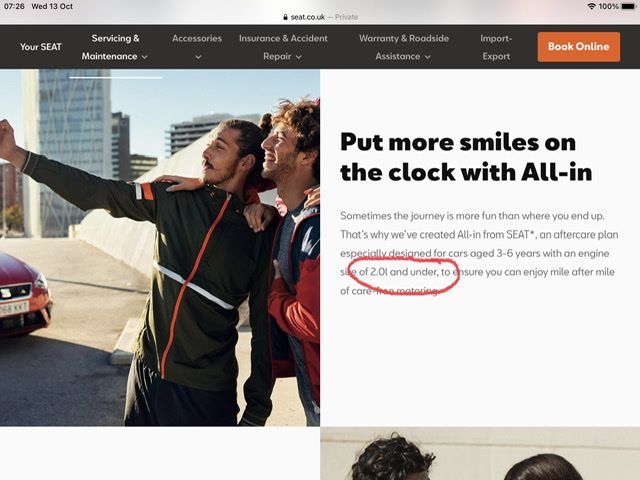Expand the Accessories dropdown chevron

198,57
